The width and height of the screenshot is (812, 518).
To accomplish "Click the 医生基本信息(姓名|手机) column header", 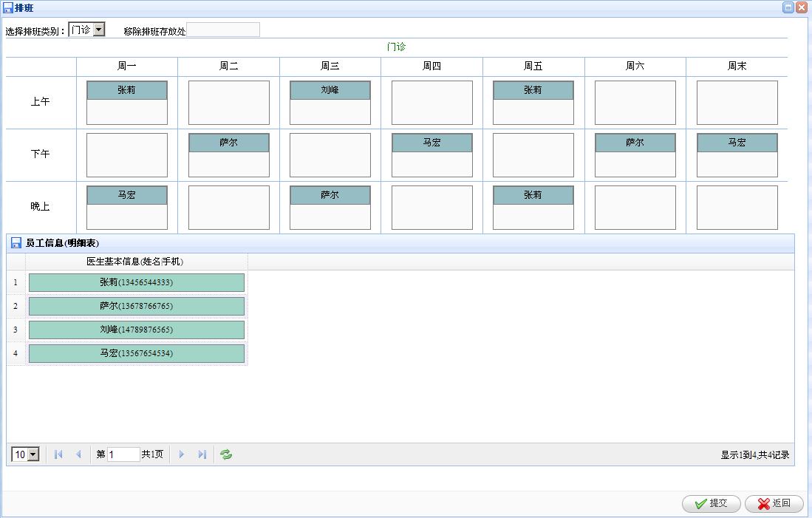I will (x=136, y=262).
